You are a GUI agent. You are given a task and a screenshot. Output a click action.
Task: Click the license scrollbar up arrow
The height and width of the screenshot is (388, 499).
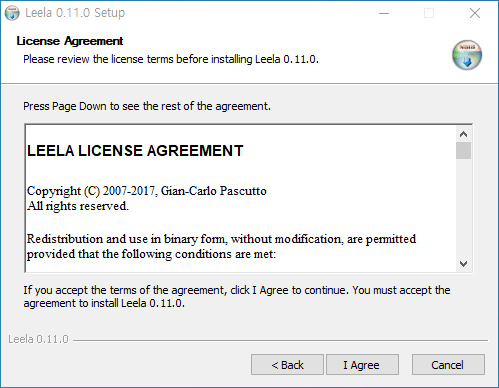tap(463, 134)
